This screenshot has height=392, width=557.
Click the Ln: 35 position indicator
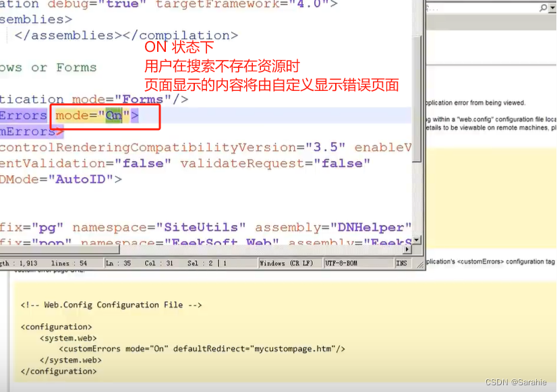[120, 263]
